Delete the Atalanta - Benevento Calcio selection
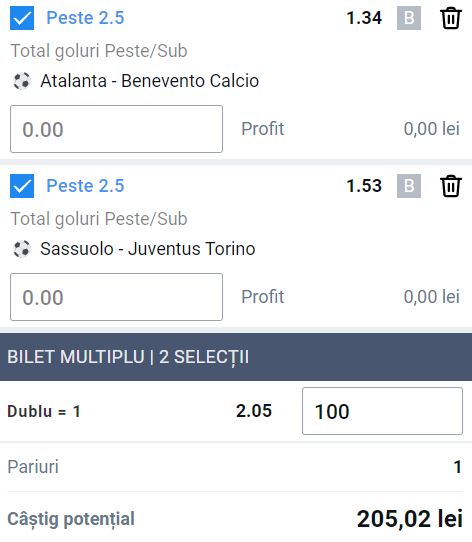The image size is (472, 542). (x=451, y=18)
